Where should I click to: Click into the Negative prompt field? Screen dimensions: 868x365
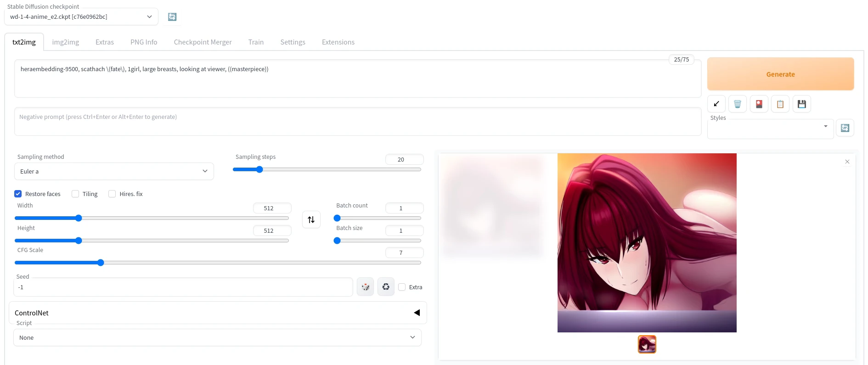pos(358,122)
